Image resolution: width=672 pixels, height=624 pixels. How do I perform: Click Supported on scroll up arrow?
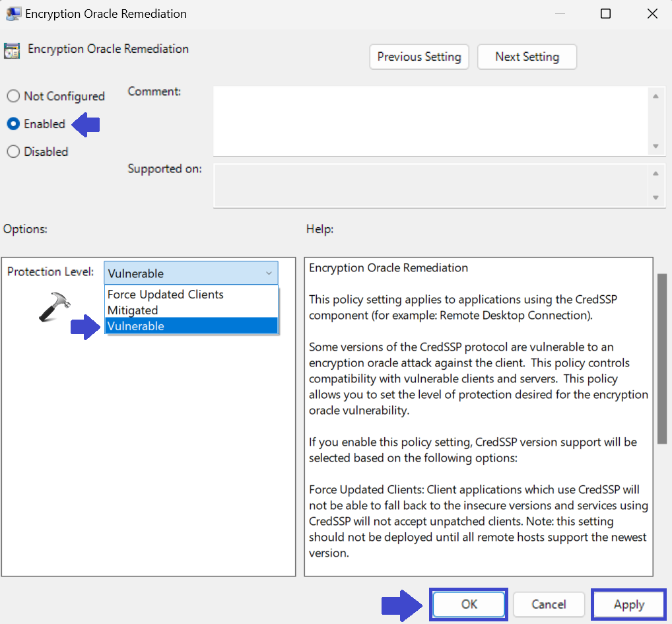click(655, 174)
